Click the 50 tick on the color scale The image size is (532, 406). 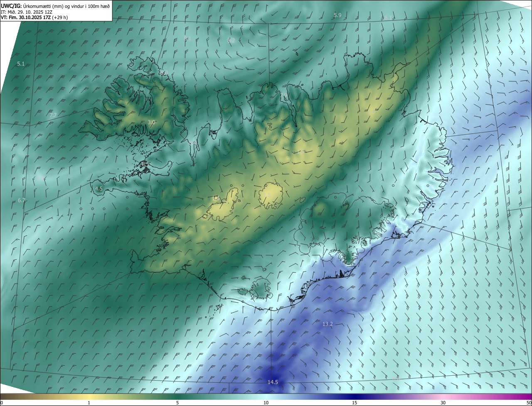[529, 403]
